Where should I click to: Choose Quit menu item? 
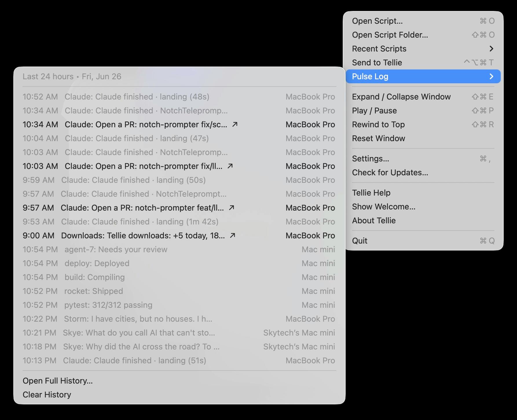pyautogui.click(x=423, y=241)
